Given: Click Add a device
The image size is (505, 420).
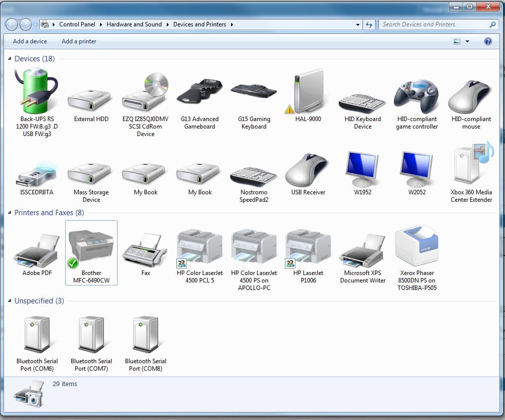Looking at the screenshot, I should 29,41.
